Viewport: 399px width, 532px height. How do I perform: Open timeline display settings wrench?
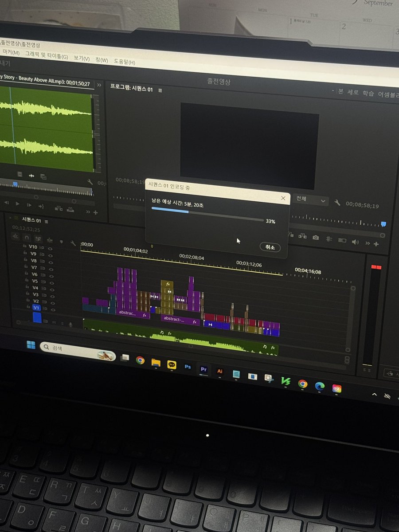[73, 243]
